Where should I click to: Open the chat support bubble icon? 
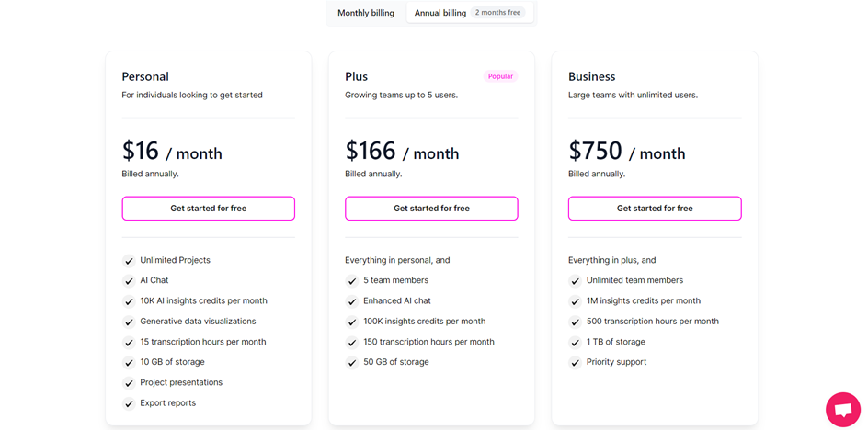point(842,410)
